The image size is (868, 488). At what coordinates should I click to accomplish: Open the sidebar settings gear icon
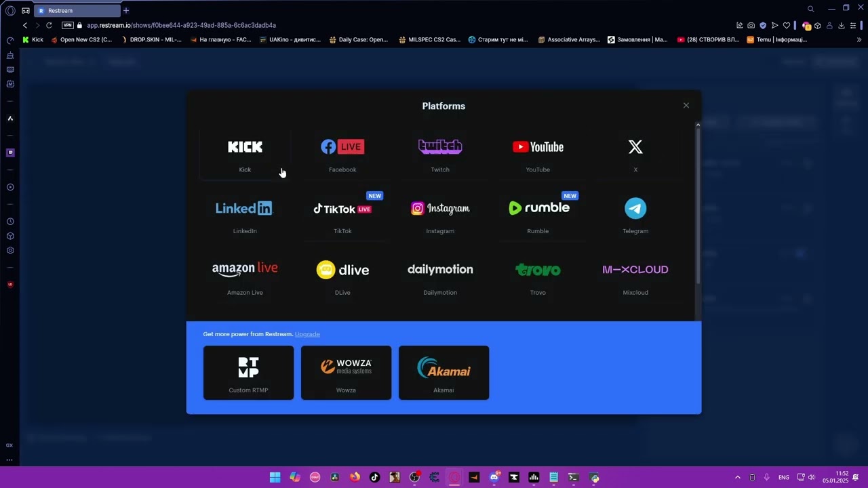click(x=10, y=250)
